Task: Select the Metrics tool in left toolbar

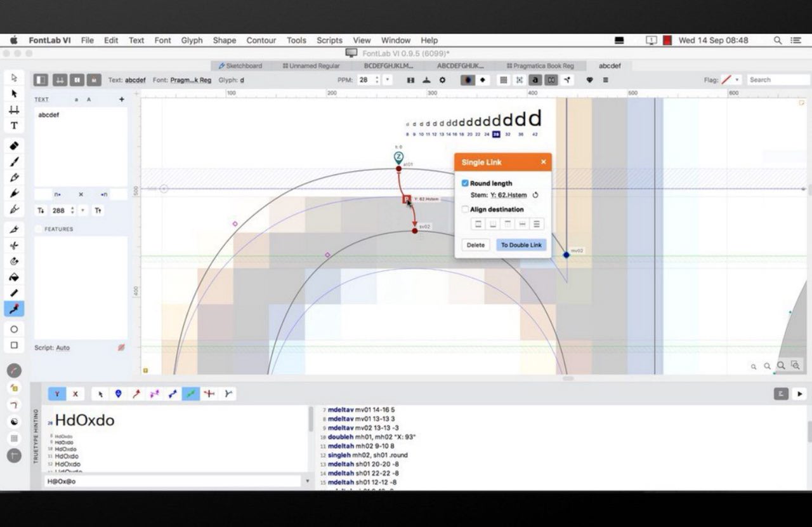Action: click(14, 110)
